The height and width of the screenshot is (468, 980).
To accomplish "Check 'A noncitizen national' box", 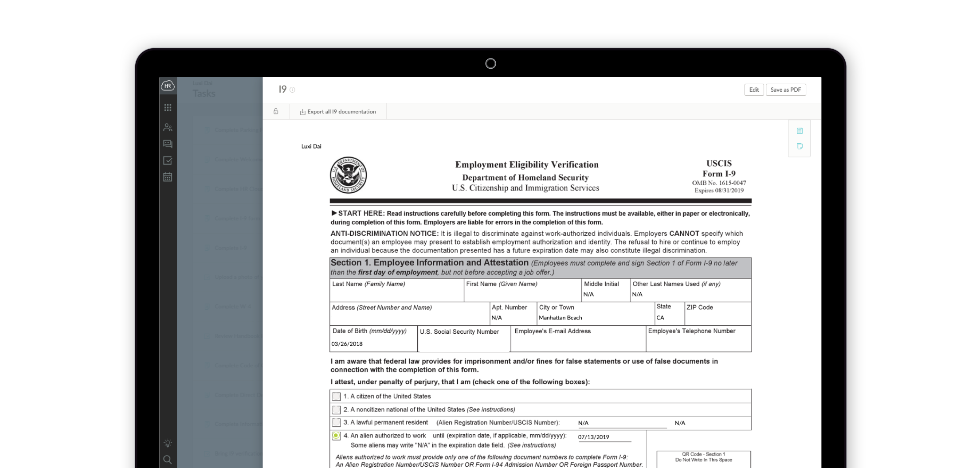I will pos(337,410).
